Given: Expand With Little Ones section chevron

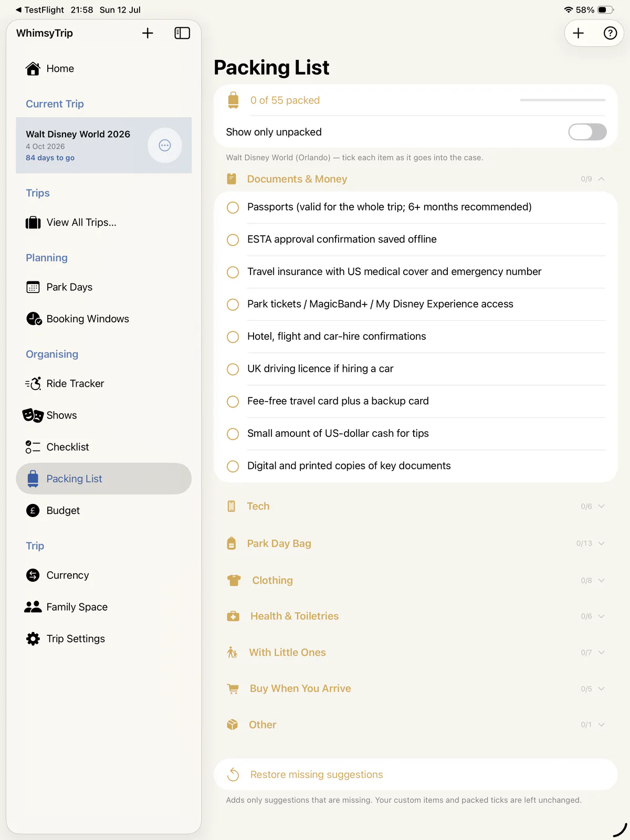Looking at the screenshot, I should click(601, 653).
